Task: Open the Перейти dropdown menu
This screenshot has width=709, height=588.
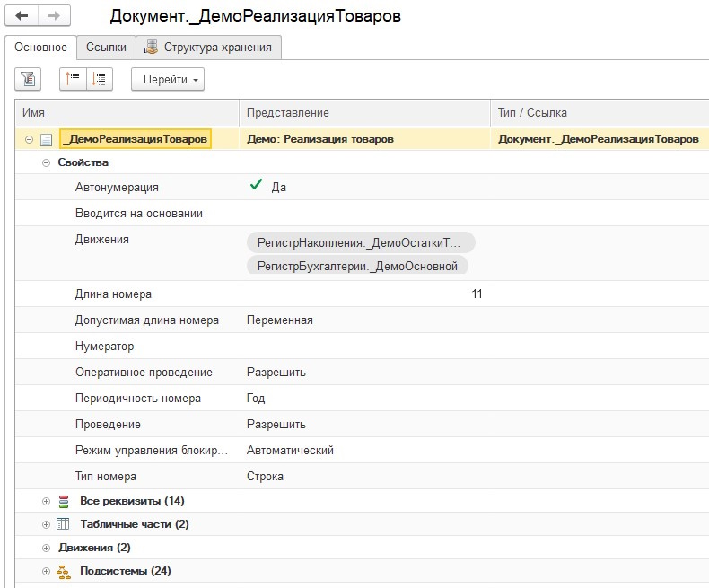Action: (x=168, y=79)
